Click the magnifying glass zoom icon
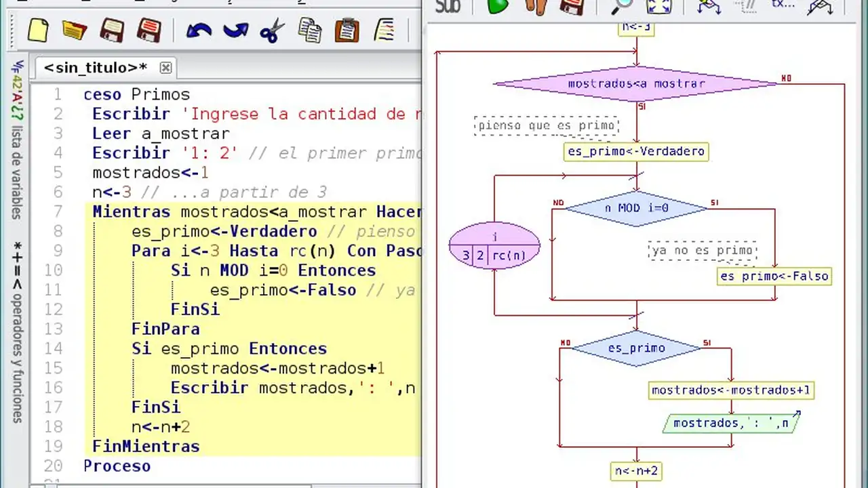Screen dimensions: 868x488 click(621, 7)
